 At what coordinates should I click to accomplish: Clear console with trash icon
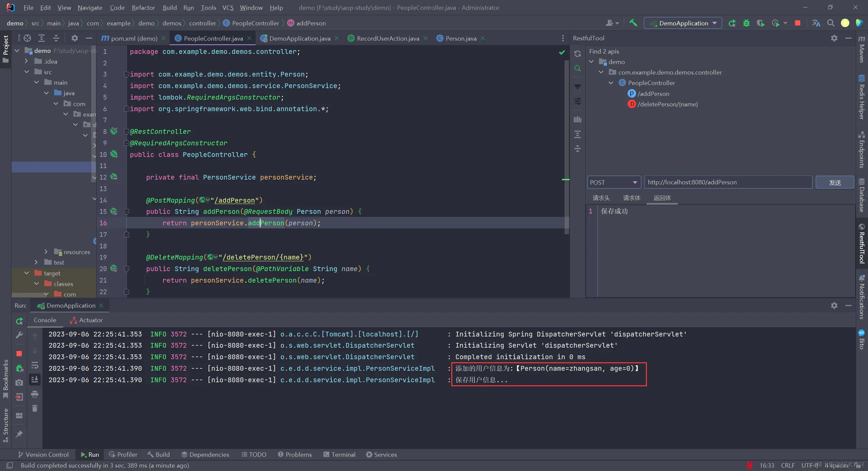pos(35,408)
